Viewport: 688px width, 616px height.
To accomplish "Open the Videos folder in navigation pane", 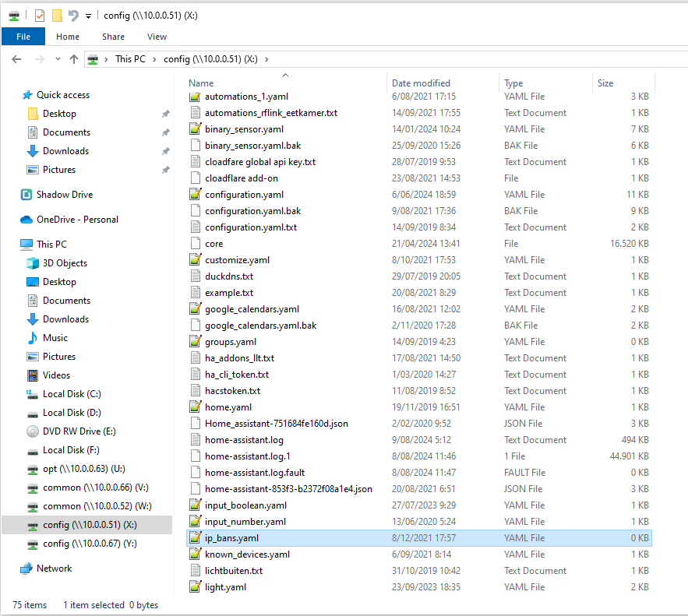I will pos(56,375).
